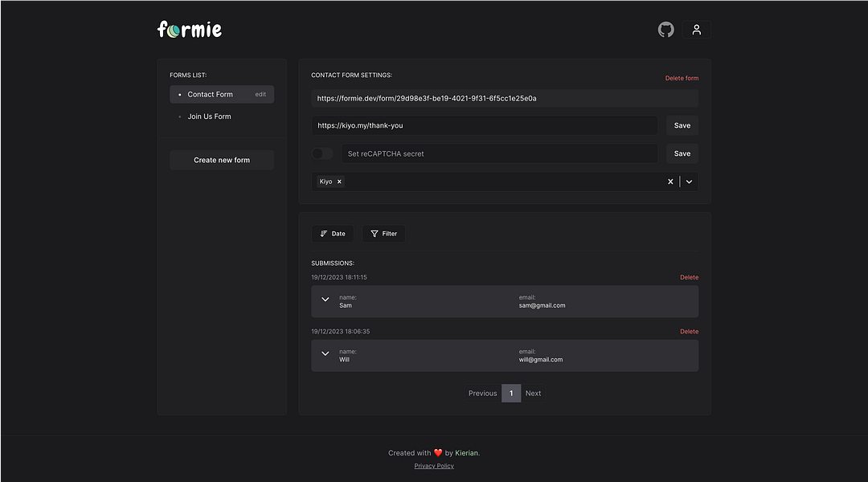Click Create new form button

222,160
